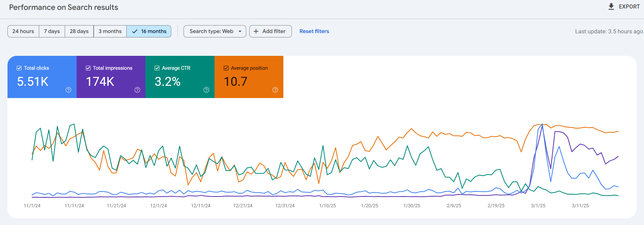Open help icon on Average CTR card
Image resolution: width=644 pixels, height=225 pixels.
[x=206, y=90]
